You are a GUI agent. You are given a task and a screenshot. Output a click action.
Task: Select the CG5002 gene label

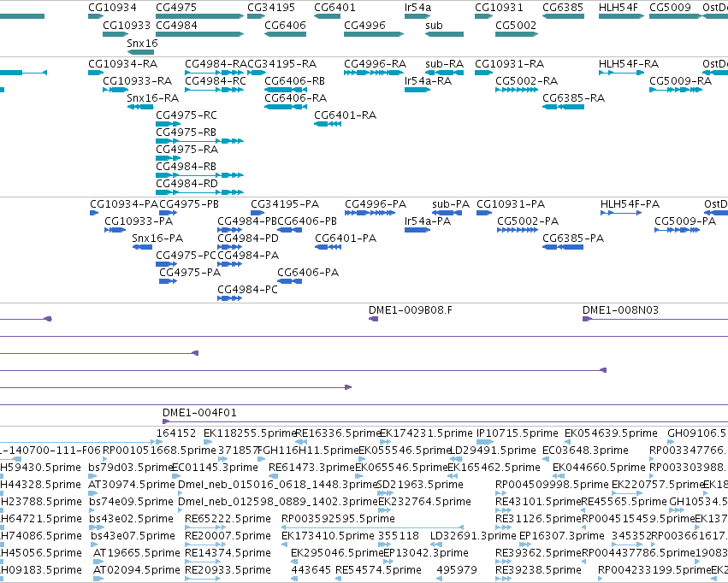516,26
